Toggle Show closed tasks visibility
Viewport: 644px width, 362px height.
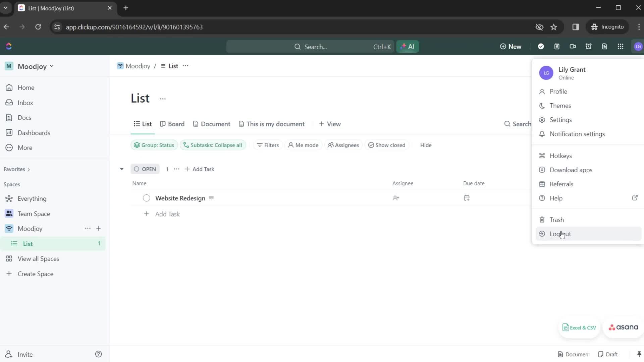point(387,144)
